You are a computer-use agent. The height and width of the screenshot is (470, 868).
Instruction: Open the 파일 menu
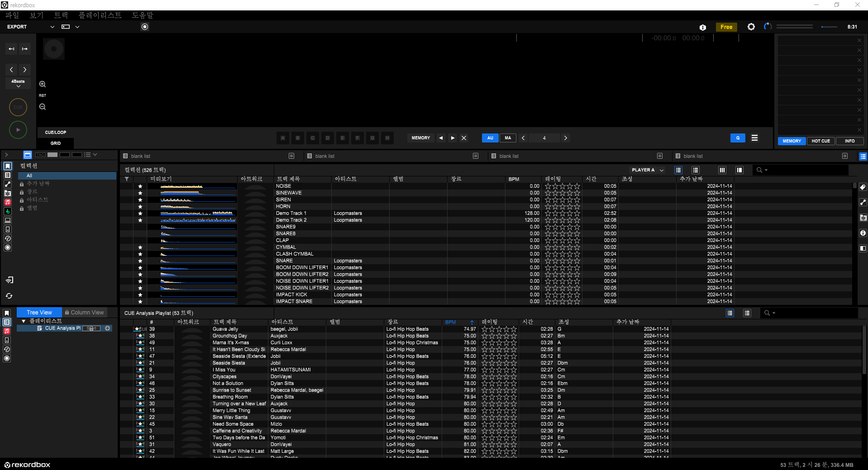tap(12, 15)
